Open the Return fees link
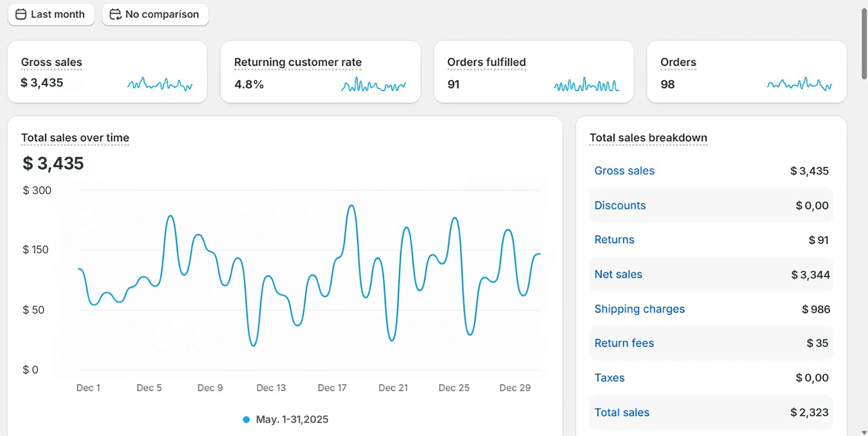Image resolution: width=868 pixels, height=436 pixels. pos(624,343)
